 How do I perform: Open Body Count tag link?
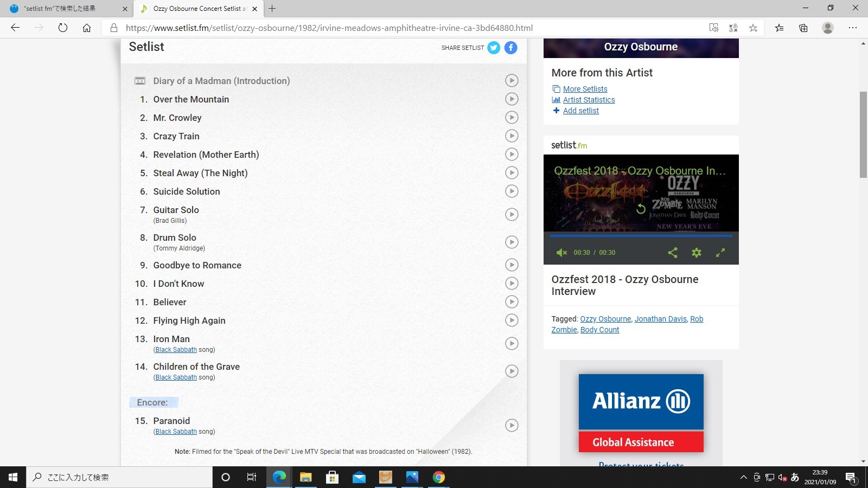coord(600,330)
